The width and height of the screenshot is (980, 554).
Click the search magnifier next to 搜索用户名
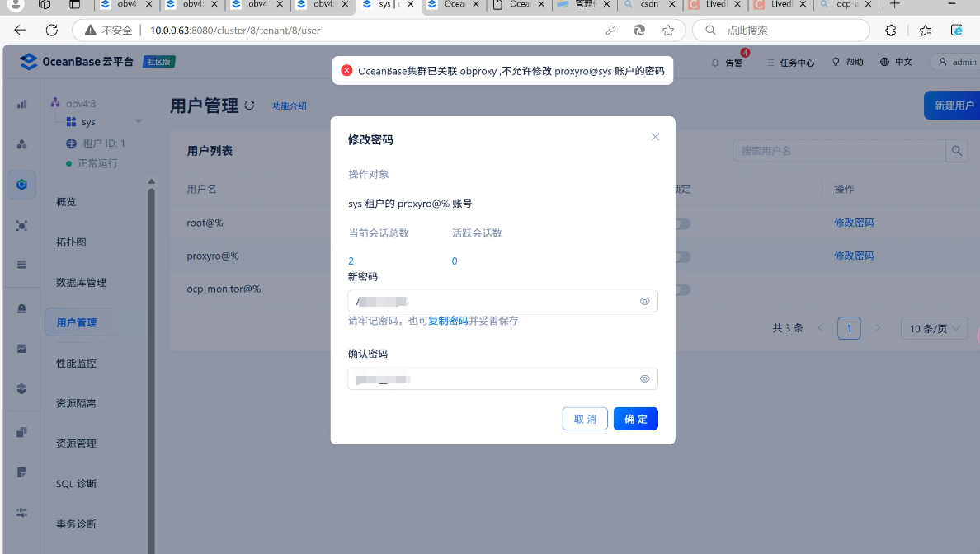956,151
